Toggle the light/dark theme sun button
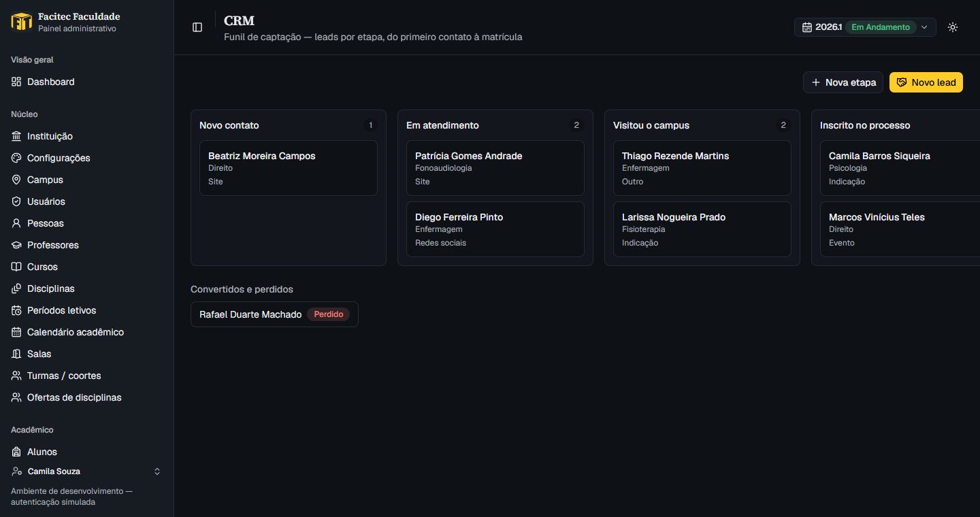Viewport: 980px width, 517px height. point(953,27)
